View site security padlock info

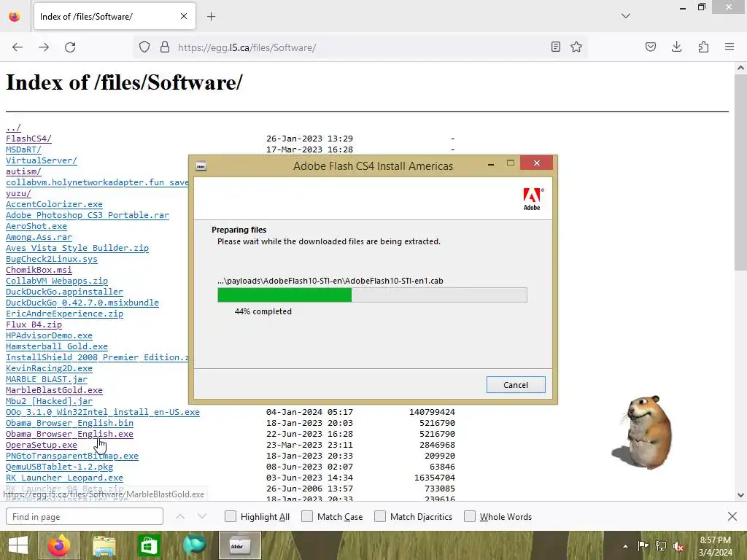[165, 47]
